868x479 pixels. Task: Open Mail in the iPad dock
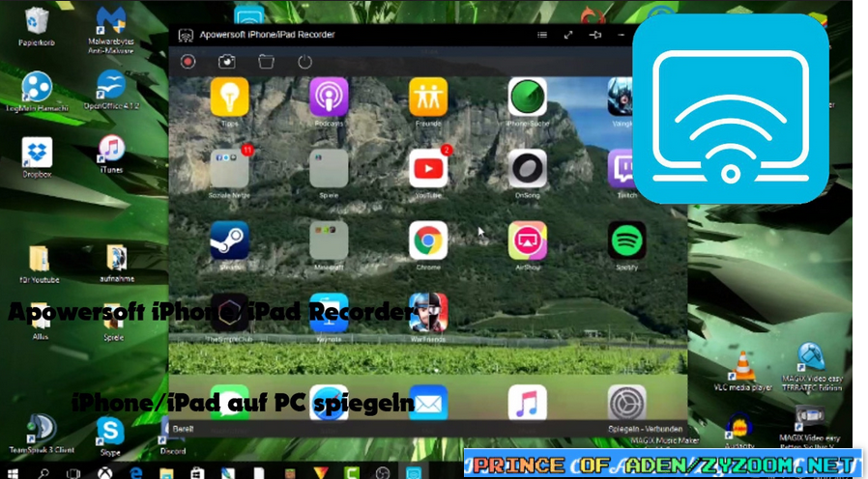[428, 403]
